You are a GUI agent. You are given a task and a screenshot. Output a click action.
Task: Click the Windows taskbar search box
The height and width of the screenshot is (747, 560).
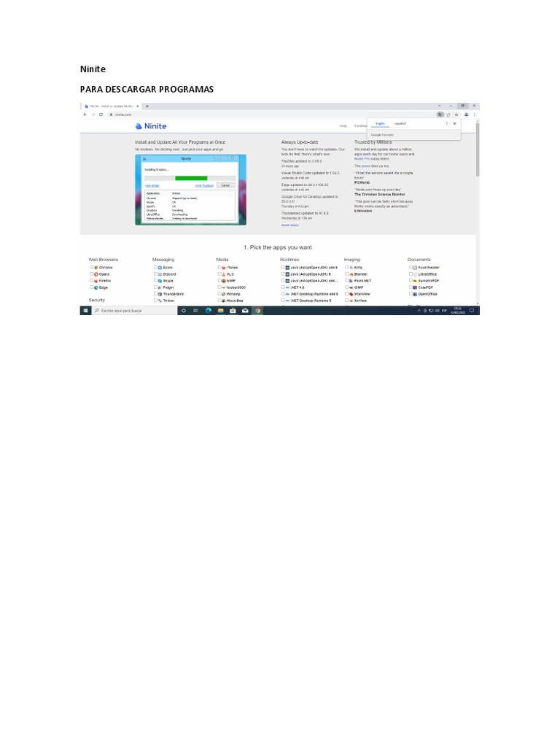coord(134,311)
